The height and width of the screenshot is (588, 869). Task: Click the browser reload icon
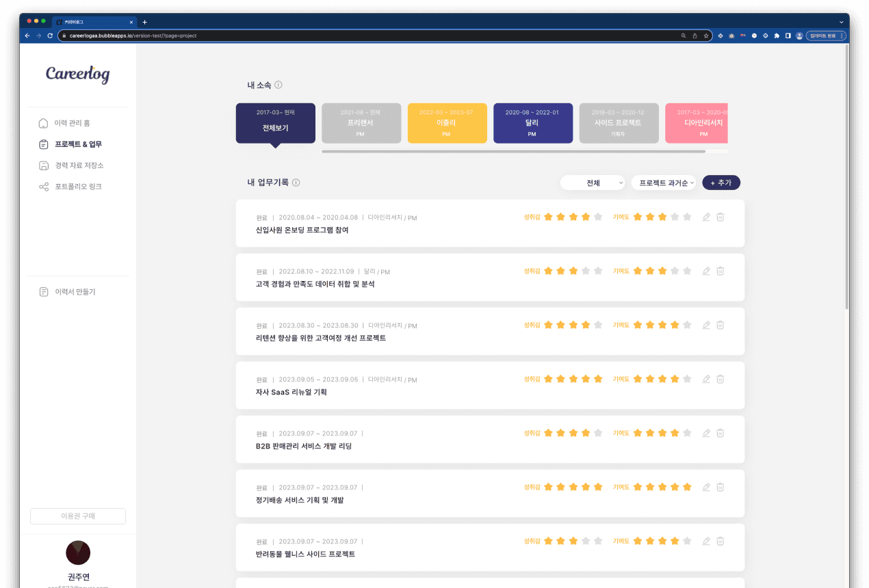tap(50, 36)
